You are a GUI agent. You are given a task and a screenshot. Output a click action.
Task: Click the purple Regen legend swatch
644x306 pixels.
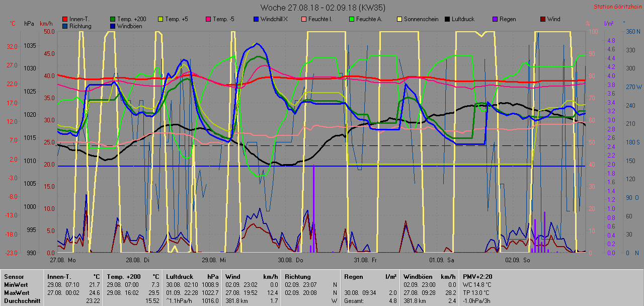click(x=495, y=19)
